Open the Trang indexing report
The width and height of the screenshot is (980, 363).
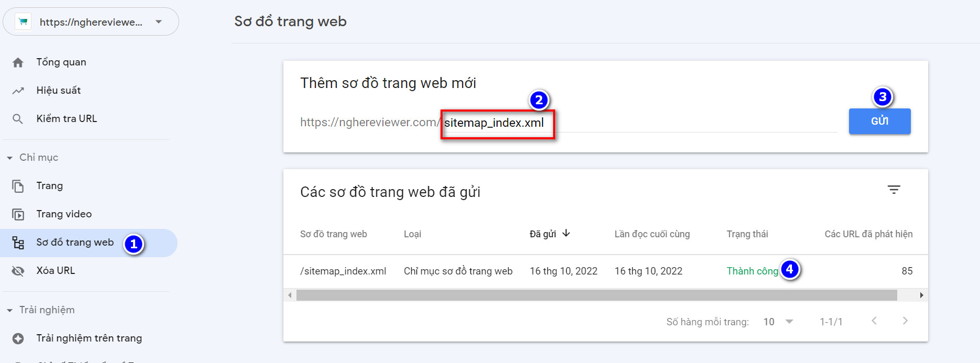(x=50, y=185)
